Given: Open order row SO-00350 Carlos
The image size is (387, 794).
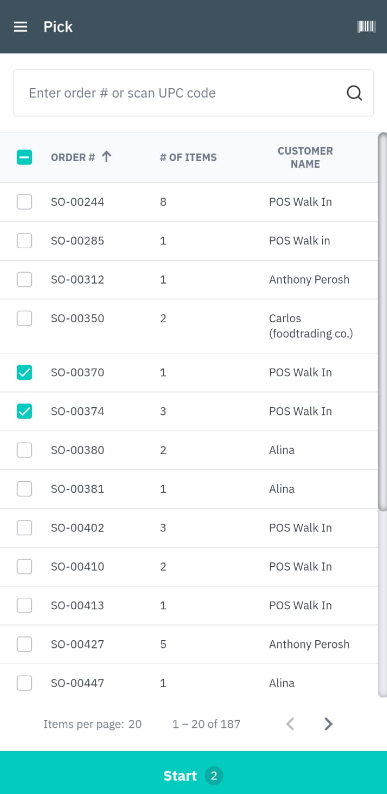Looking at the screenshot, I should [x=188, y=326].
